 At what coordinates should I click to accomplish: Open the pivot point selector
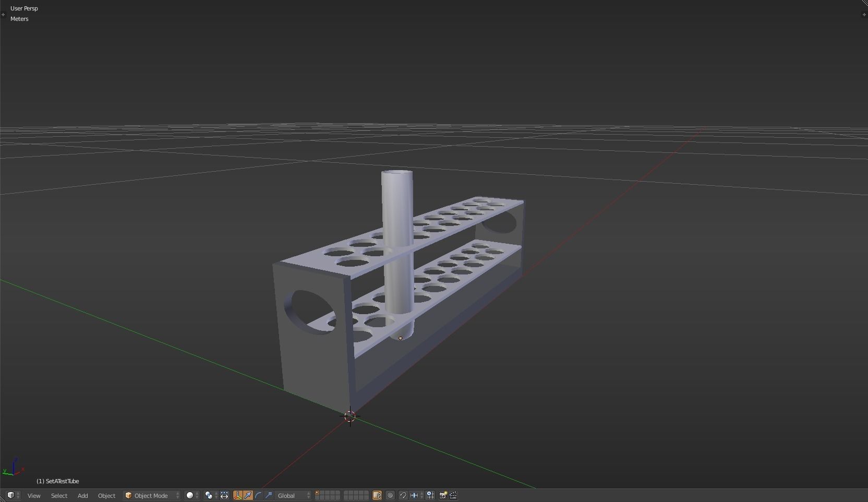211,495
